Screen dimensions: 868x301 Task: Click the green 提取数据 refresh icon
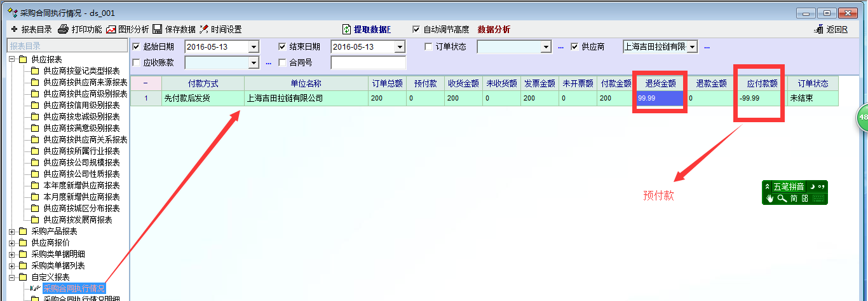coord(346,29)
